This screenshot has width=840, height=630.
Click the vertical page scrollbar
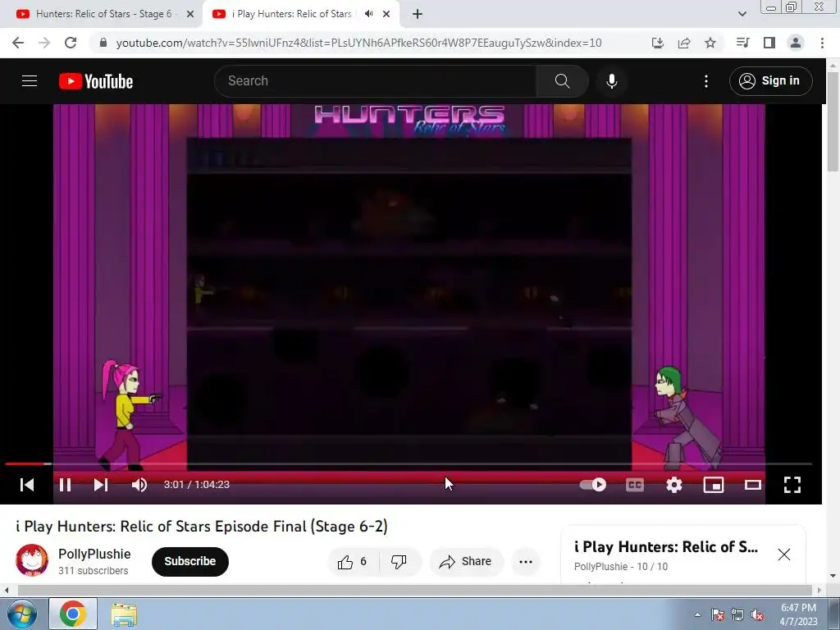pos(833,121)
